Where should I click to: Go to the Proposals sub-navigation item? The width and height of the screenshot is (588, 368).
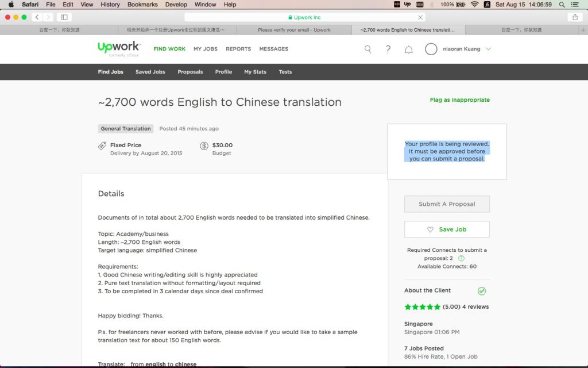(x=190, y=72)
